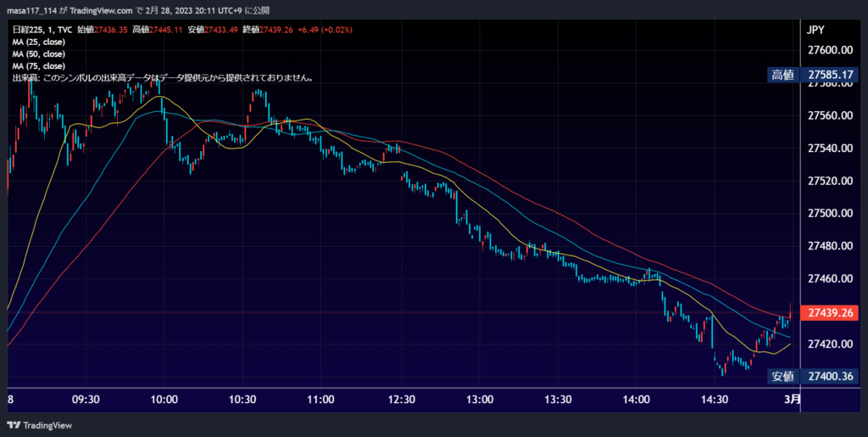Click the 27420.00 price axis value
Viewport: 868px width, 437px height.
point(830,344)
